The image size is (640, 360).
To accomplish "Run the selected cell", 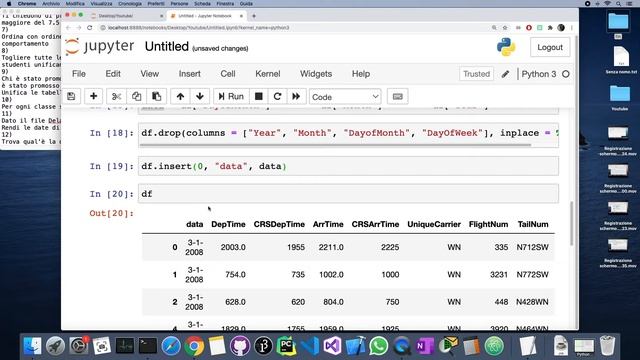I will 231,97.
